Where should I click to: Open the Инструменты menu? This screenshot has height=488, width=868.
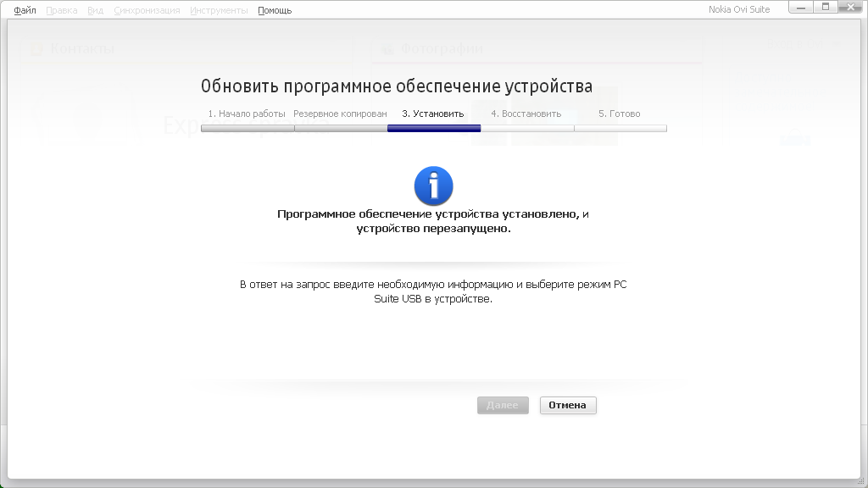coord(219,10)
